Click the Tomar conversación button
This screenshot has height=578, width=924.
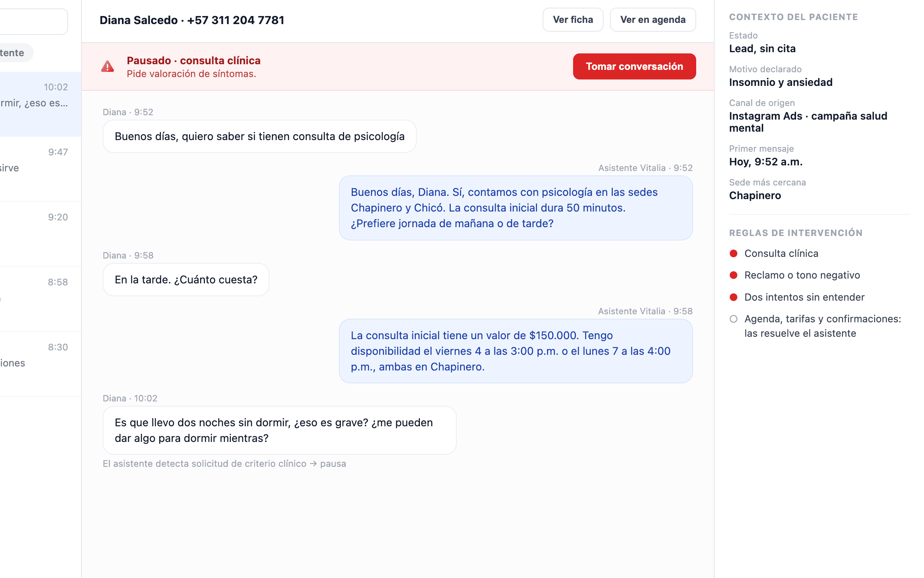click(x=634, y=66)
